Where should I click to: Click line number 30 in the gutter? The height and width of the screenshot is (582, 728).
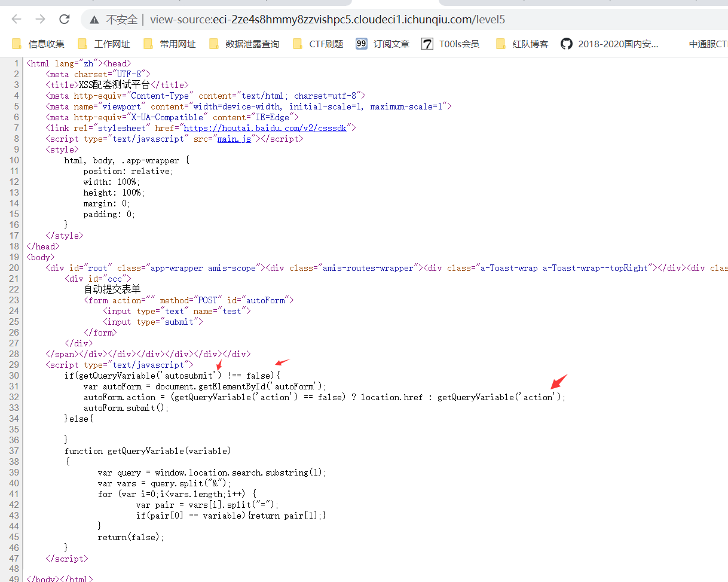14,376
